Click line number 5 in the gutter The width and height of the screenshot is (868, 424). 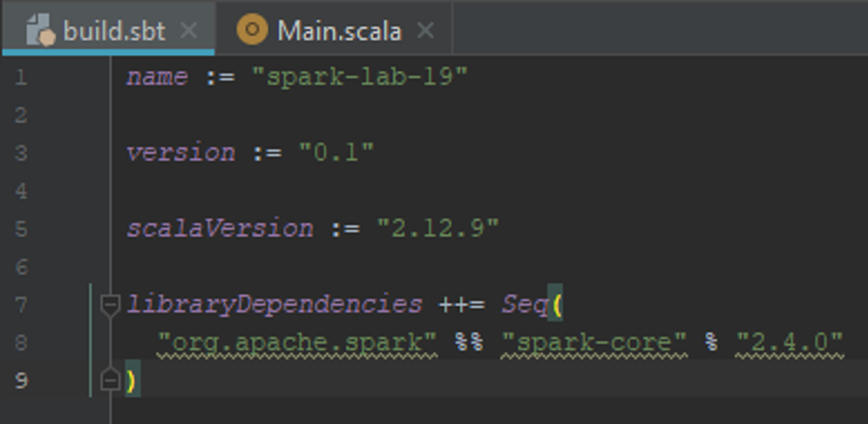pyautogui.click(x=21, y=229)
